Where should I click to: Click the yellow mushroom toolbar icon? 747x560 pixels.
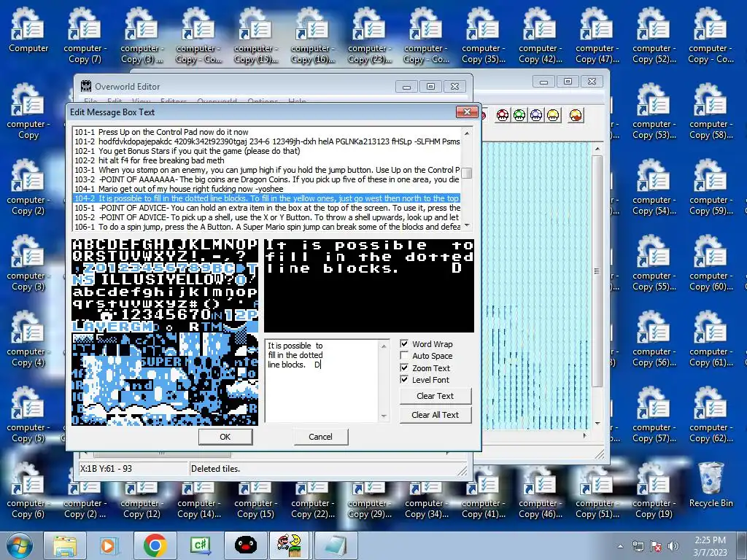pyautogui.click(x=553, y=115)
